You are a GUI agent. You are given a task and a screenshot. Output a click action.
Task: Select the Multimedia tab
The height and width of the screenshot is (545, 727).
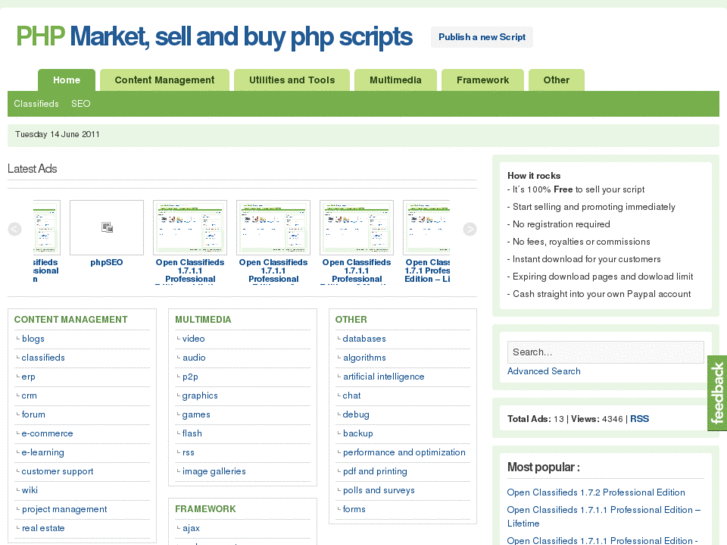point(396,80)
